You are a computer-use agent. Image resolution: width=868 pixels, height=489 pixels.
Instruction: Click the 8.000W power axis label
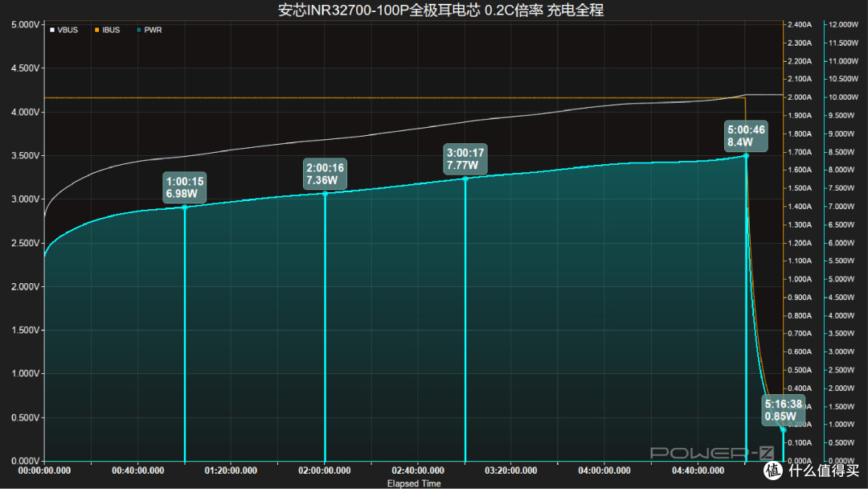click(x=841, y=170)
